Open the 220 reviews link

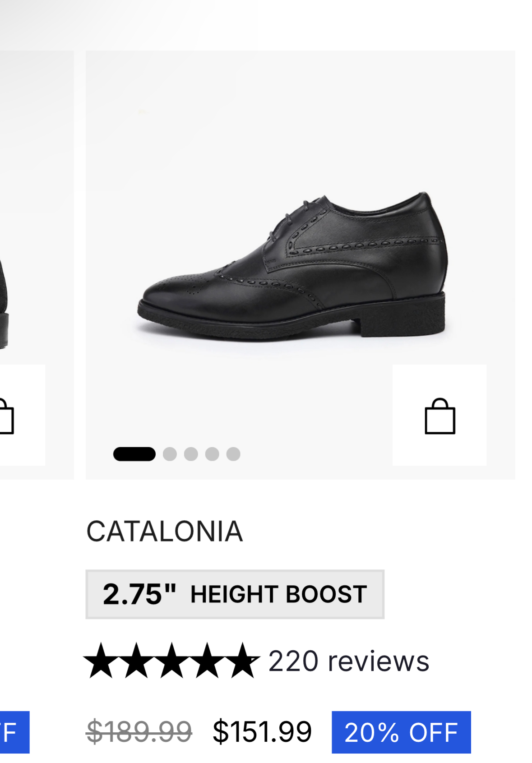point(348,661)
